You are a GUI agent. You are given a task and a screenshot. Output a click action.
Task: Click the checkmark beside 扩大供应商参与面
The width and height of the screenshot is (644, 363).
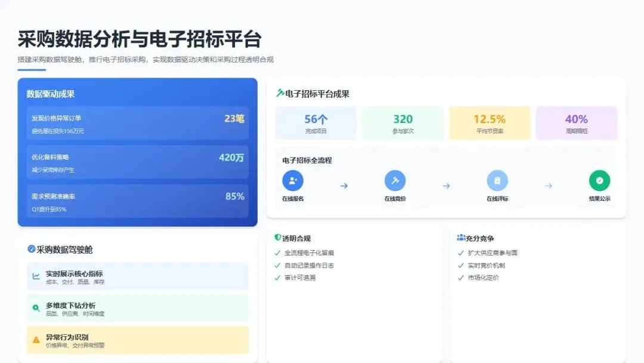460,253
